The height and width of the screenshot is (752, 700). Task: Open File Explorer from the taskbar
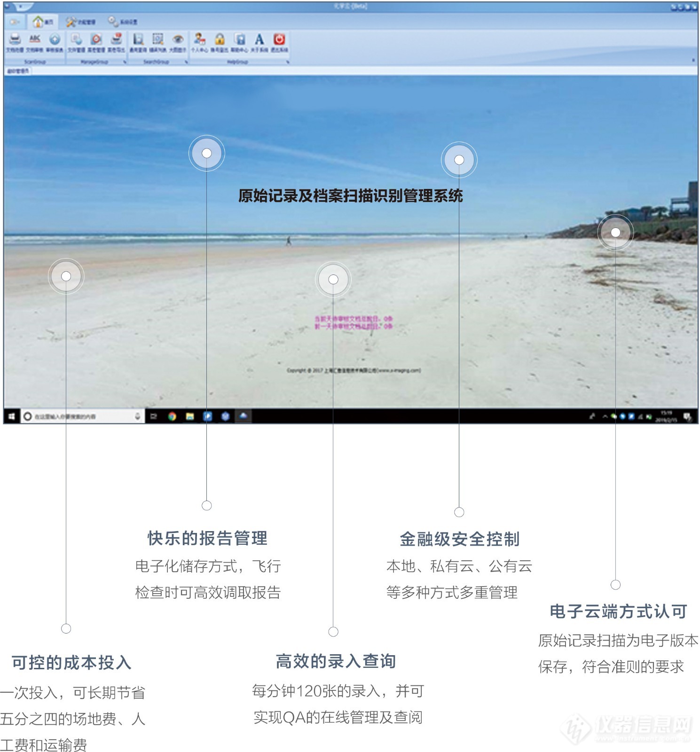[x=190, y=416]
